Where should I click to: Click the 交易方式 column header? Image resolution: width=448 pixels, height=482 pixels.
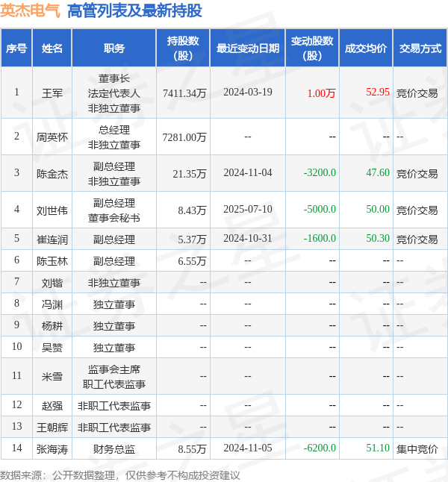420,48
